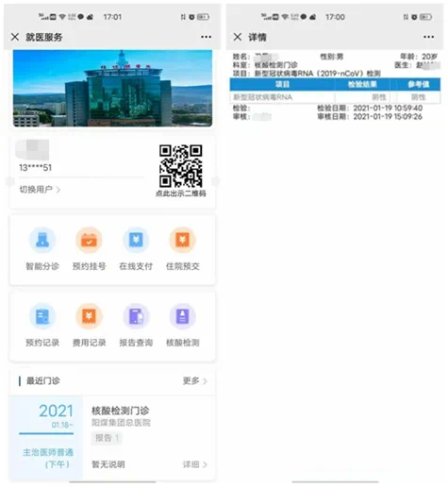Open 详细 for the recent visit
The width and height of the screenshot is (448, 487).
[194, 464]
